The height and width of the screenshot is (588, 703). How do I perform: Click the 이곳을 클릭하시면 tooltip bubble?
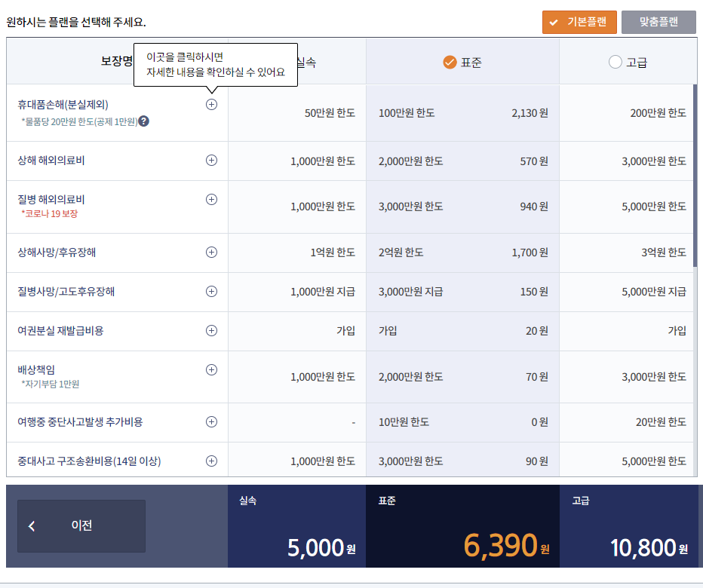tap(216, 65)
